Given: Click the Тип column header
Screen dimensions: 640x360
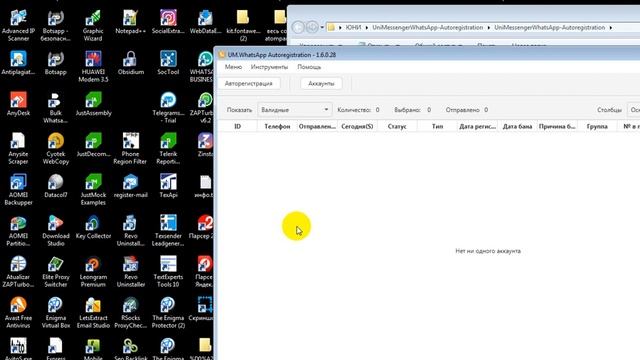Looking at the screenshot, I should point(437,127).
